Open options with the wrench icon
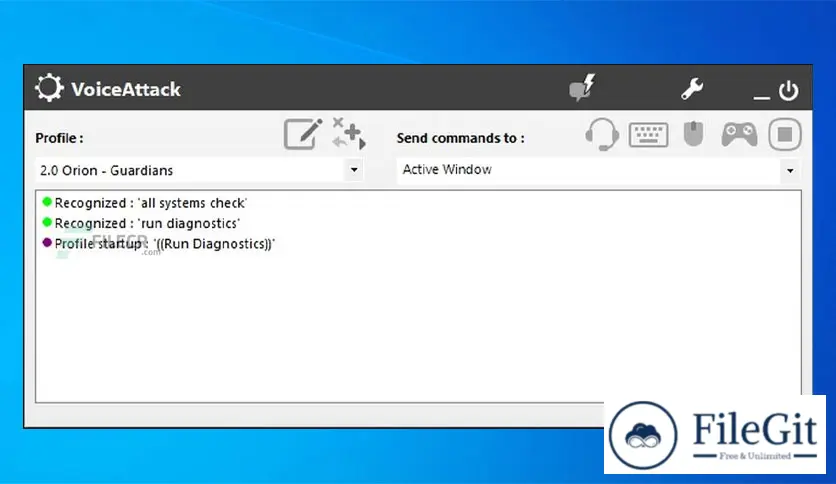 click(692, 89)
